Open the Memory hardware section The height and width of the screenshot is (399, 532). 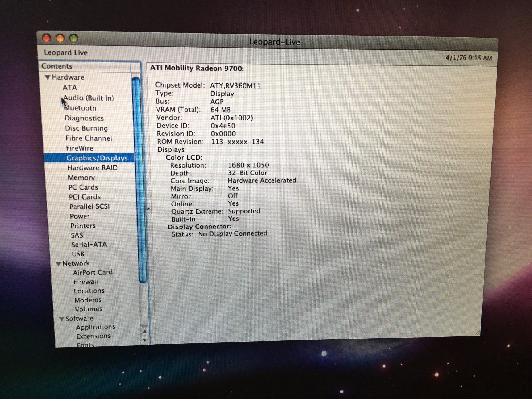[81, 178]
